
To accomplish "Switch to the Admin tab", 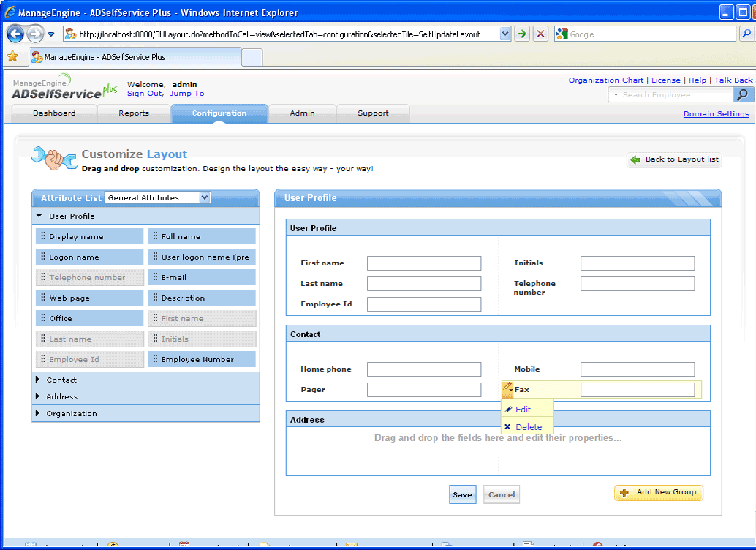I will tap(302, 113).
